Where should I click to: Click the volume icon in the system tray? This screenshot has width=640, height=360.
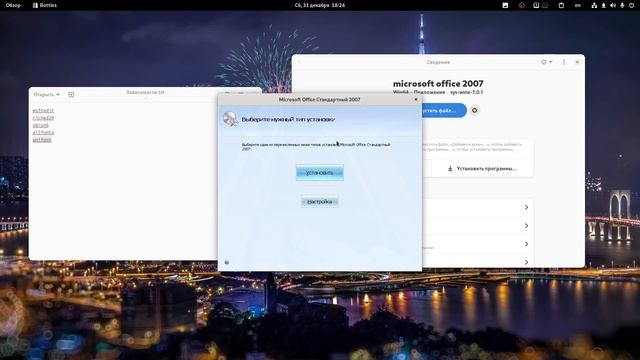[613, 5]
